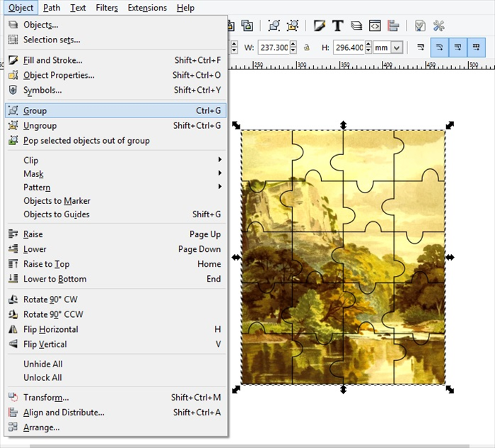Image resolution: width=495 pixels, height=448 pixels.
Task: Click the H height input field
Action: [x=349, y=47]
